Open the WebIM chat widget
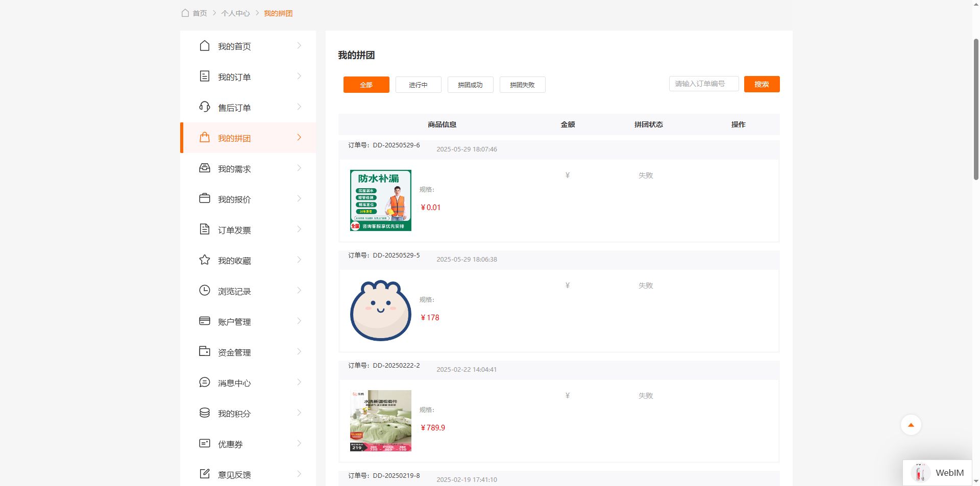Image resolution: width=980 pixels, height=486 pixels. point(938,473)
